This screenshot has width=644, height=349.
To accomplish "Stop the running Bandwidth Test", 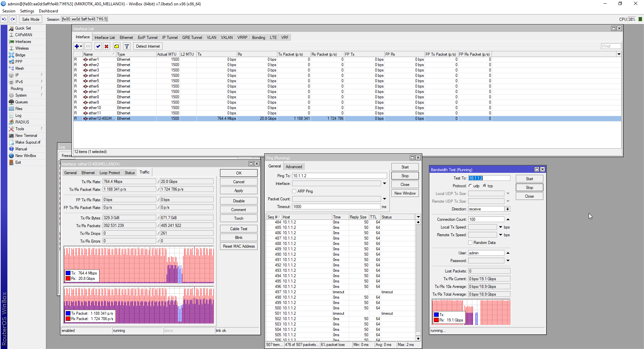I will coord(529,188).
